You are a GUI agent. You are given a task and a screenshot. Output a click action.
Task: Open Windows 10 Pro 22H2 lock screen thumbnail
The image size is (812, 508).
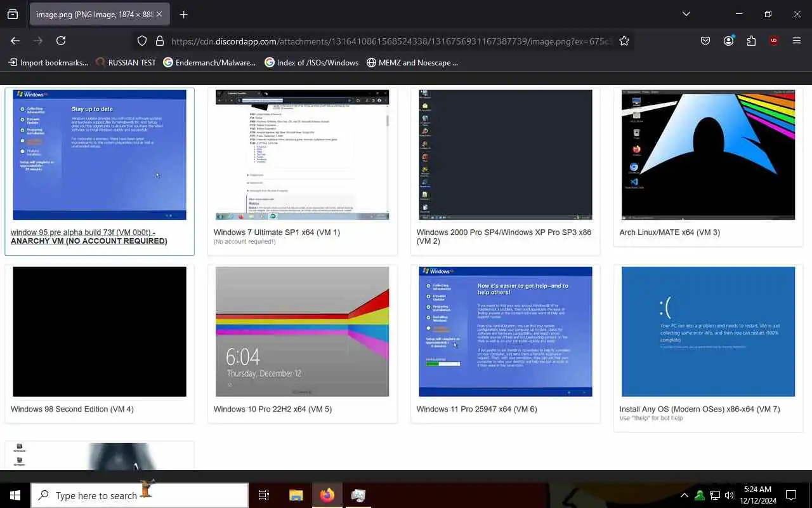pyautogui.click(x=302, y=331)
